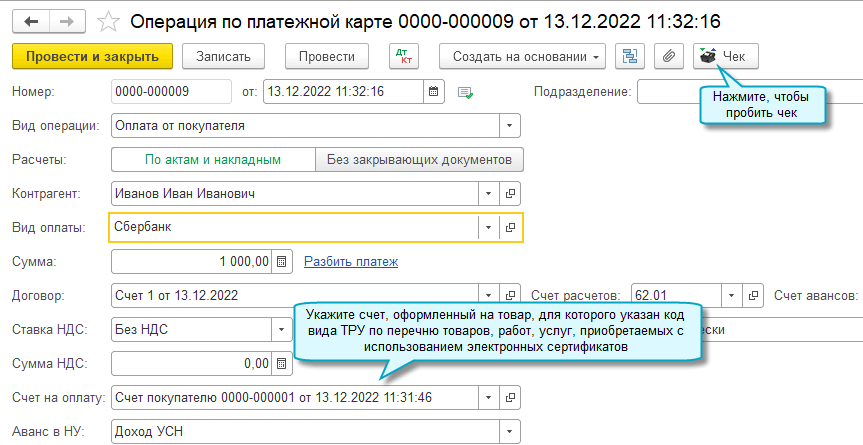Click the Номер field 0000-000009
The image size is (863, 445).
(x=171, y=91)
